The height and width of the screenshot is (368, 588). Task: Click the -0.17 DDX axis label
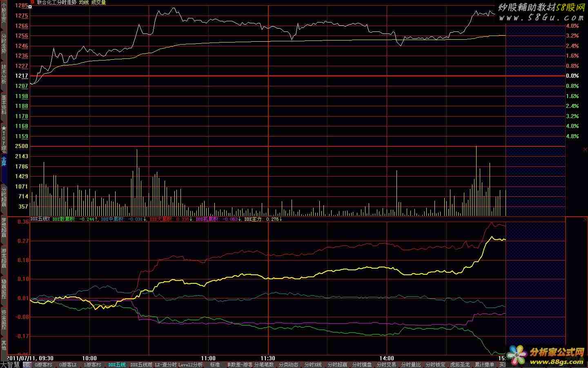click(x=22, y=336)
